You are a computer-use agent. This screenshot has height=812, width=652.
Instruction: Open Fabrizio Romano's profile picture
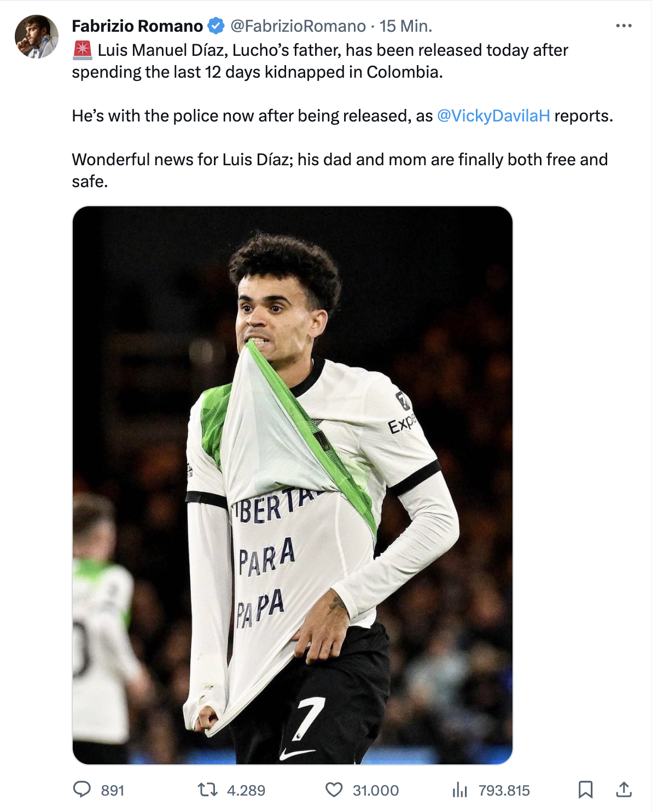[x=36, y=37]
